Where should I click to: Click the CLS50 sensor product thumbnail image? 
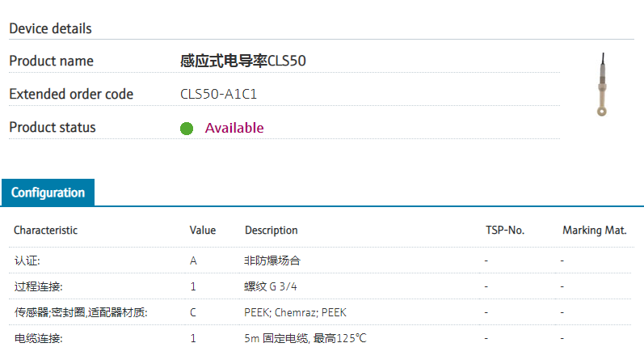pos(602,85)
